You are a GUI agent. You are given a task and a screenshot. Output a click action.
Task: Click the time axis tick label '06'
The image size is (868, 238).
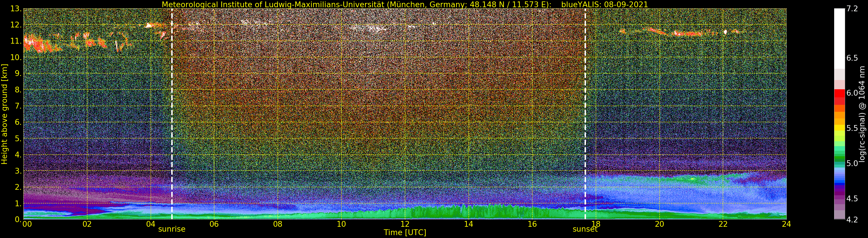click(214, 224)
